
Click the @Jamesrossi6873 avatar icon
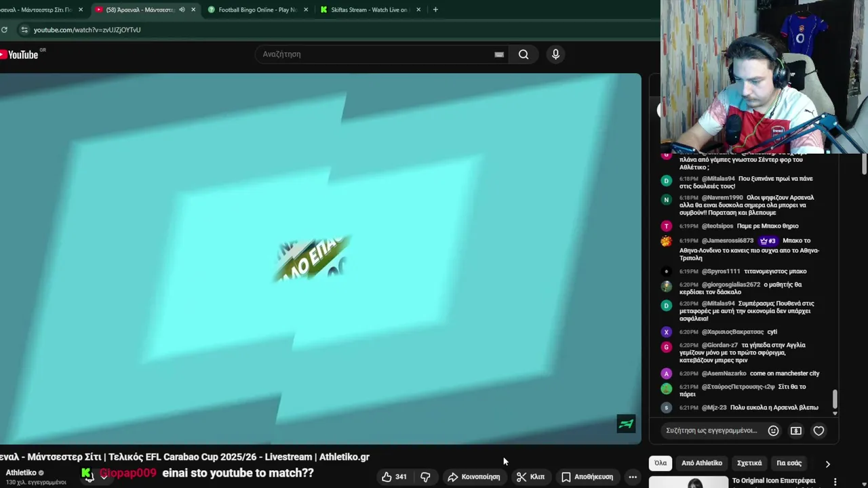point(666,241)
